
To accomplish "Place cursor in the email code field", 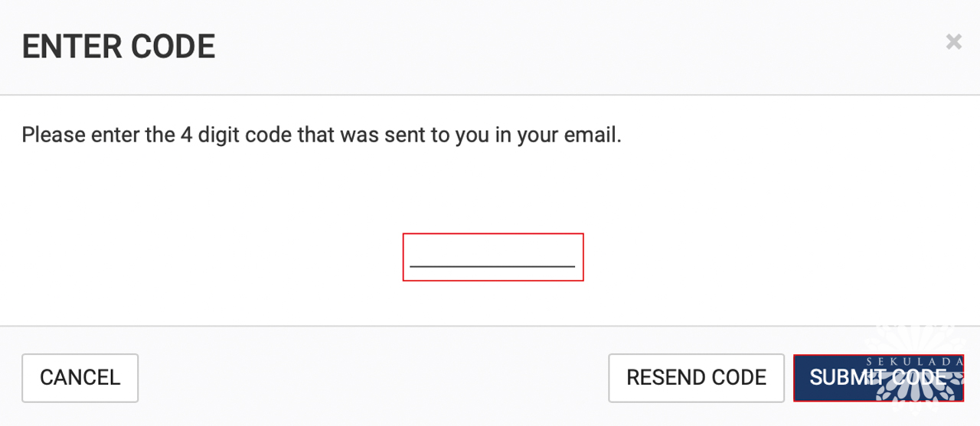I will pos(493,257).
